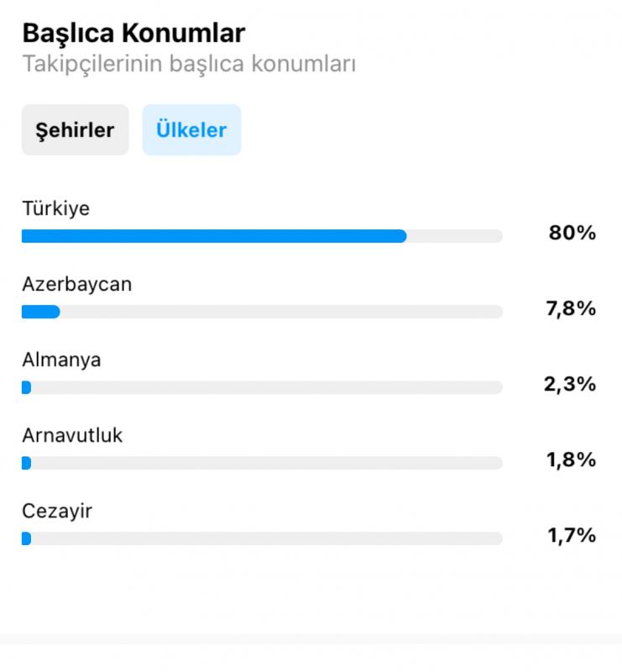
Task: Click the Arnavutluk progress bar
Action: tap(262, 463)
